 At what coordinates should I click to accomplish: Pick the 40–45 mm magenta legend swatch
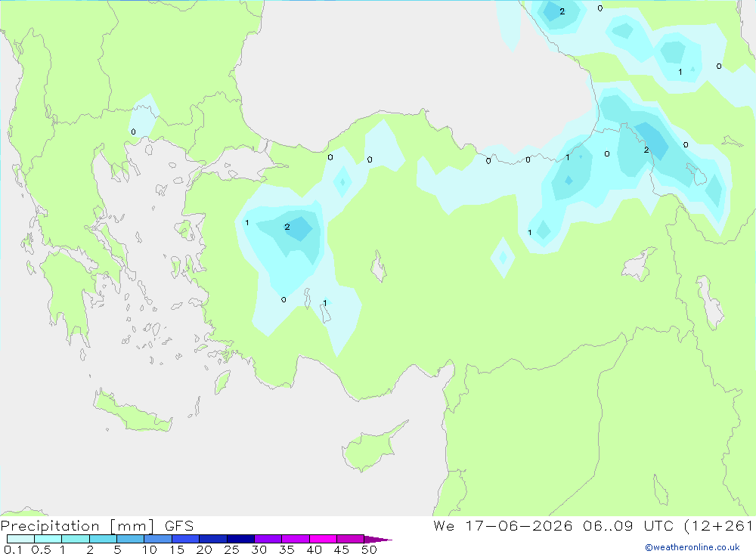323,539
